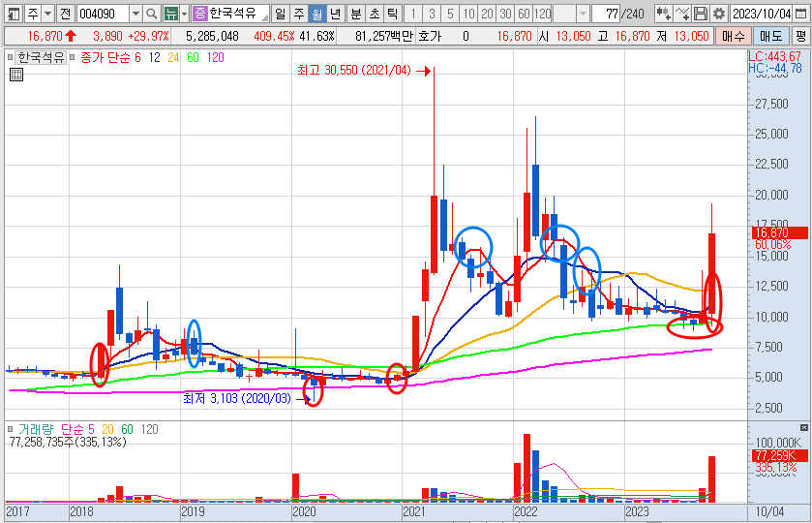Select the 30 interval button
This screenshot has width=812, height=523.
(506, 14)
